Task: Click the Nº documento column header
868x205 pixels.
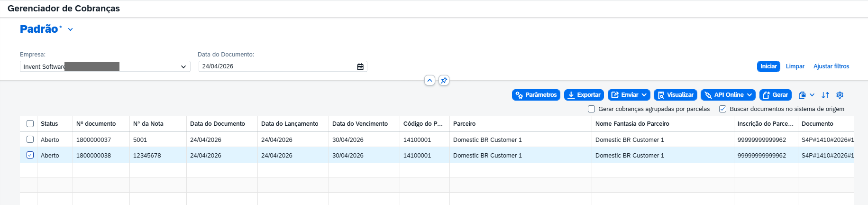Action: [101, 123]
